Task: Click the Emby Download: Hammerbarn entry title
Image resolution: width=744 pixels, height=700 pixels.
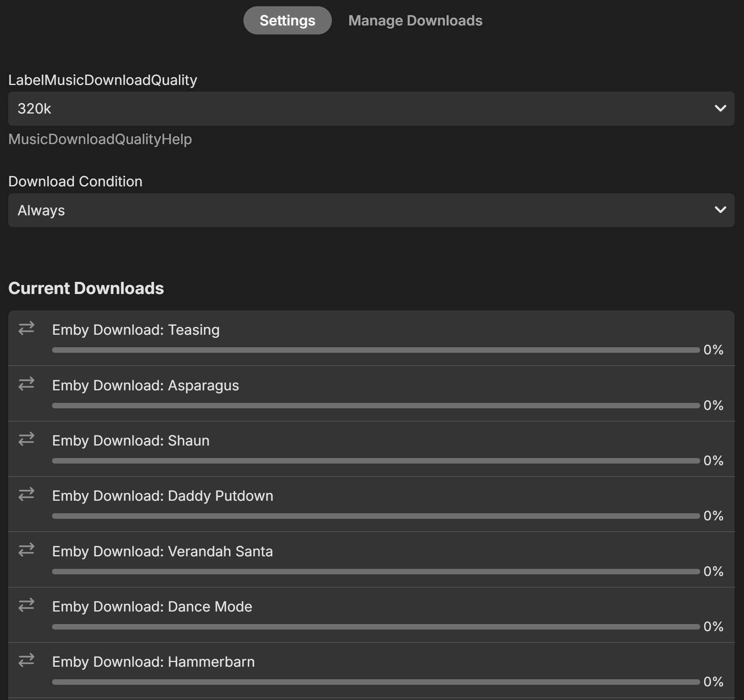Action: coord(153,662)
